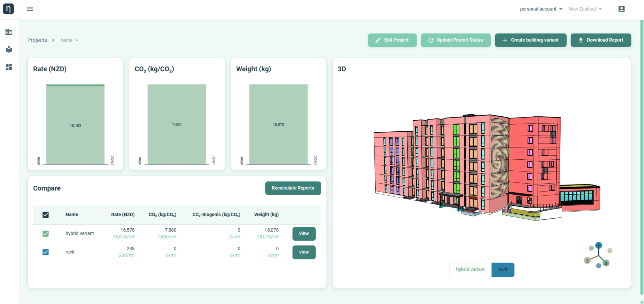This screenshot has width=644, height=304.
Task: Click the app logo icon
Action: [x=8, y=9]
